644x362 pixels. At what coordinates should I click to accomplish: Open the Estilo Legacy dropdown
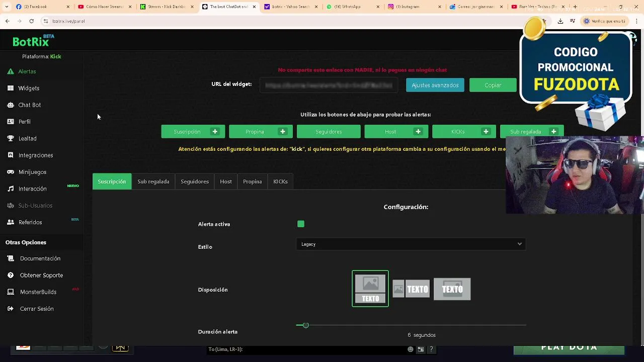(411, 244)
